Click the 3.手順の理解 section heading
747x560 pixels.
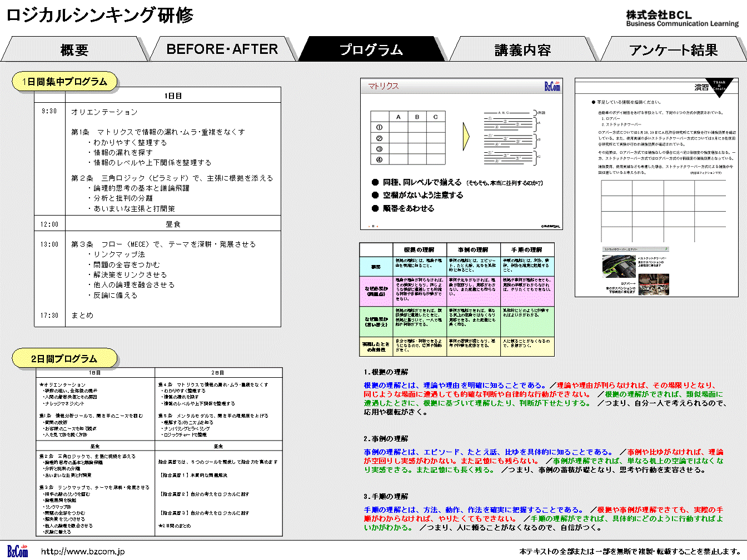(386, 497)
